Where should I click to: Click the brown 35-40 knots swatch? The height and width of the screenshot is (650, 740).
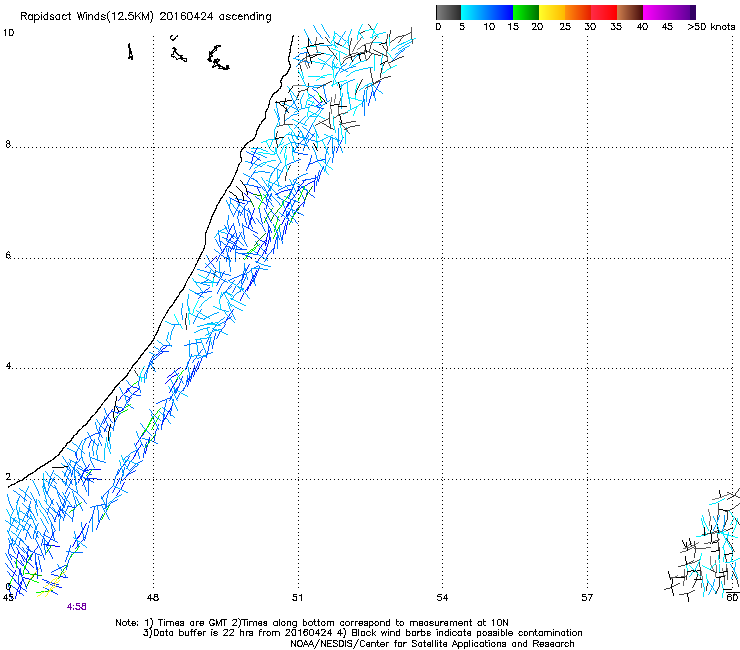630,12
